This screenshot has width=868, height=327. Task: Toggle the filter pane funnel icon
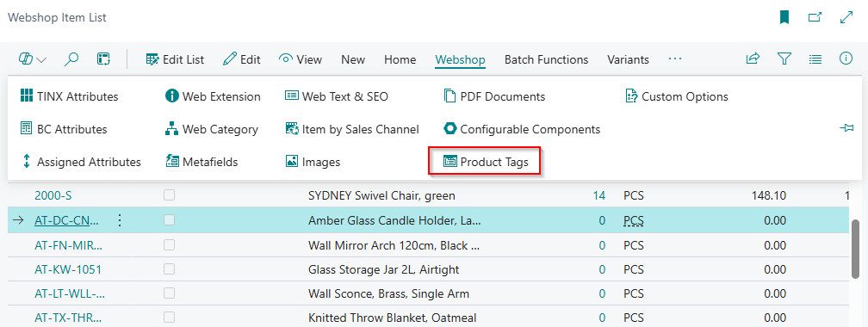coord(784,59)
